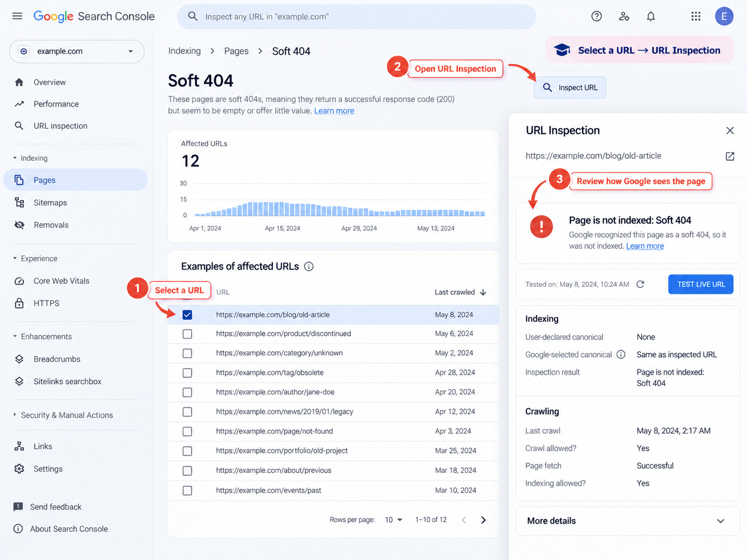Go to next page of results
This screenshot has width=747, height=560.
click(483, 520)
